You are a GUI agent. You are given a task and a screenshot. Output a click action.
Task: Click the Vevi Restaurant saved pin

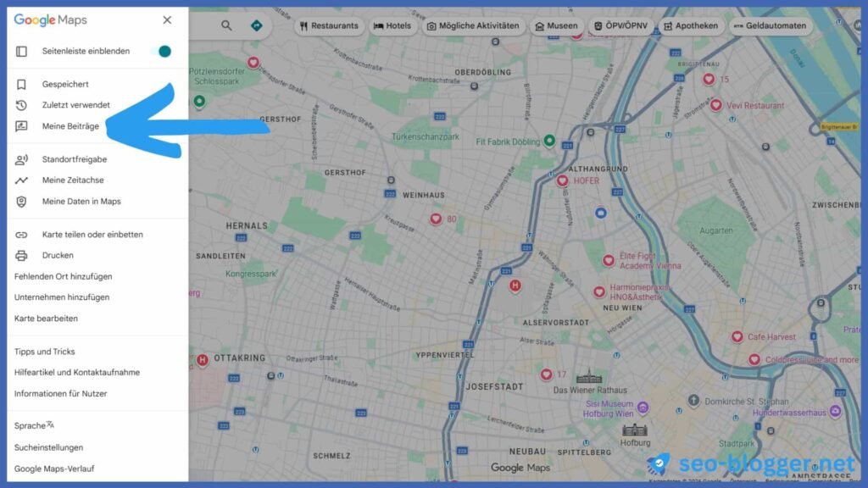(x=715, y=104)
